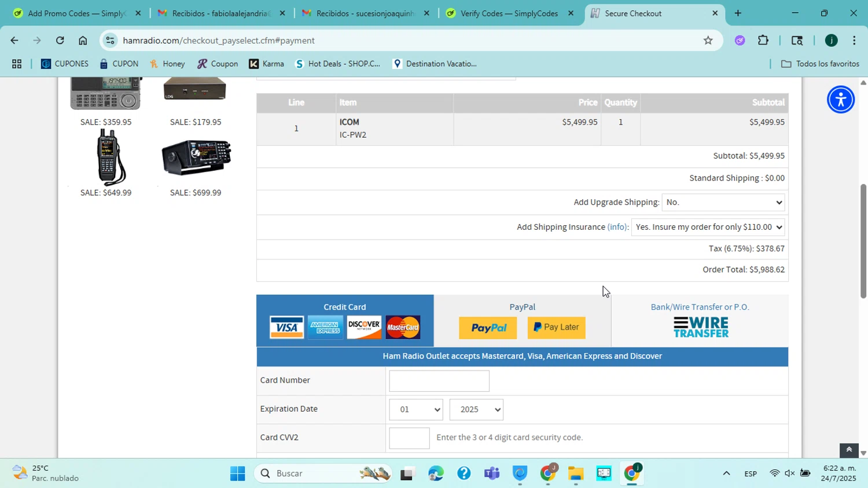
Task: Click the yellow PayPal button
Action: click(x=488, y=328)
